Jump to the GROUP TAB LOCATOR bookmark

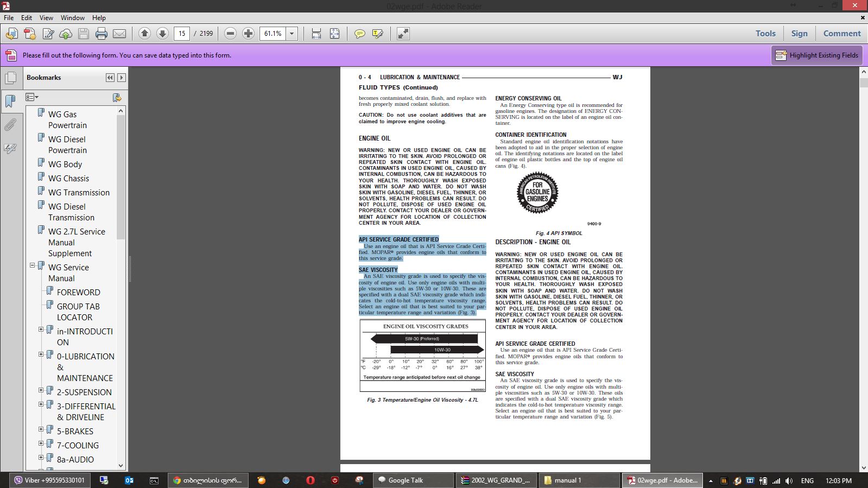click(x=78, y=312)
